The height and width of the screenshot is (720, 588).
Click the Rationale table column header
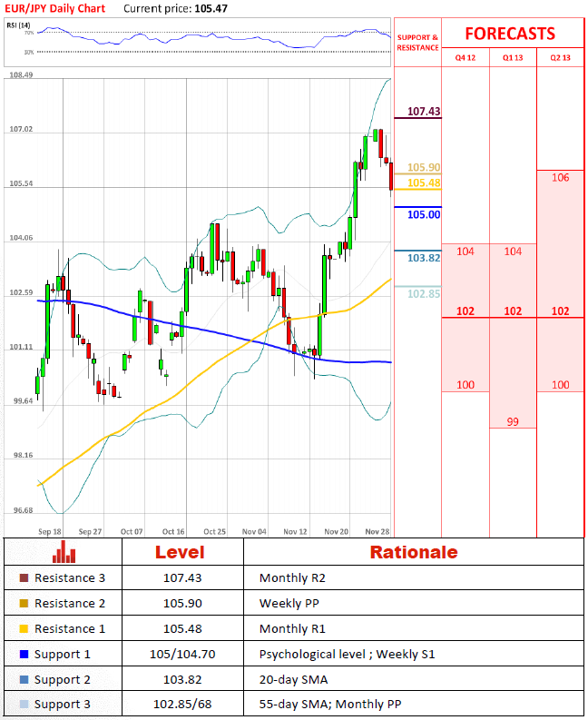(414, 552)
